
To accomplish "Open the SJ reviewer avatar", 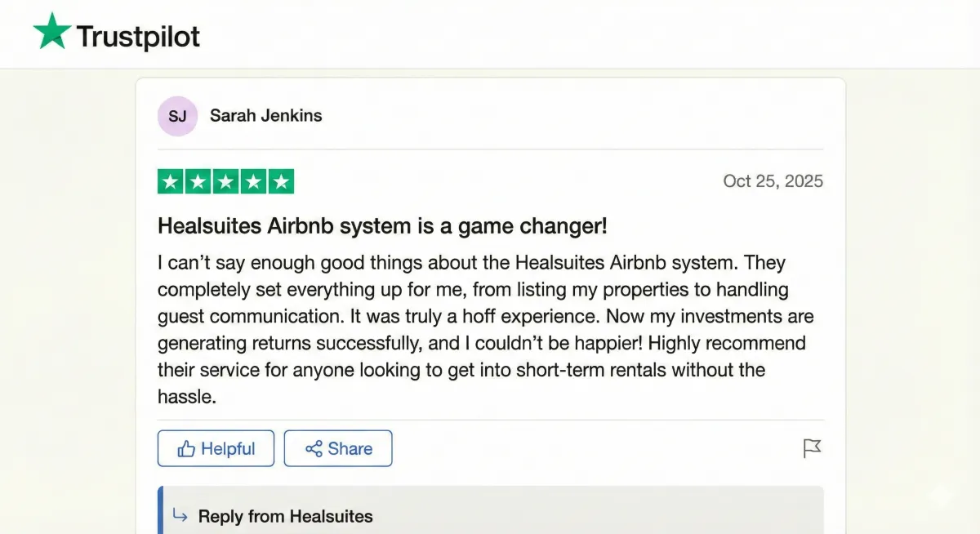I will pyautogui.click(x=177, y=116).
